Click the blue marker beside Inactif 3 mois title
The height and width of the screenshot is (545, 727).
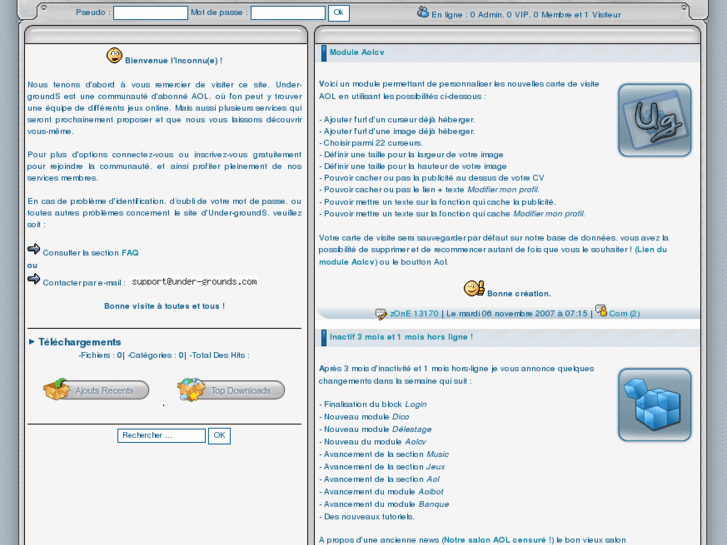324,338
